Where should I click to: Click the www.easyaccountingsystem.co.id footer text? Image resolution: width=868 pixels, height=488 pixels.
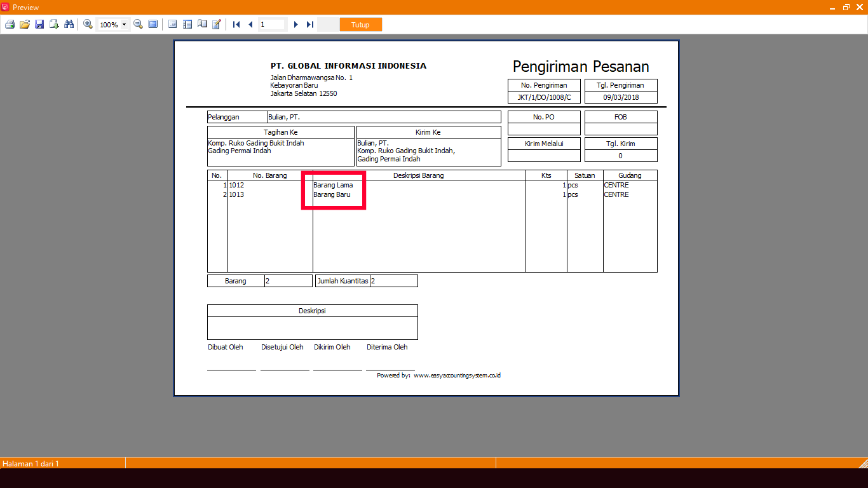tap(457, 376)
